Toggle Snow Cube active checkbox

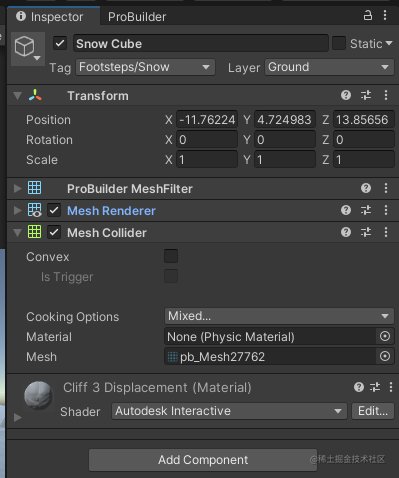60,43
